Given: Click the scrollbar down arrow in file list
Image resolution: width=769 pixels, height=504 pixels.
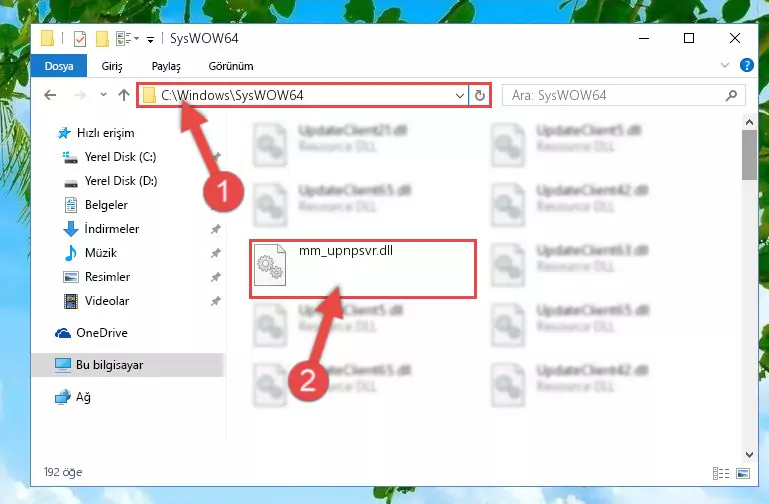Looking at the screenshot, I should (749, 454).
